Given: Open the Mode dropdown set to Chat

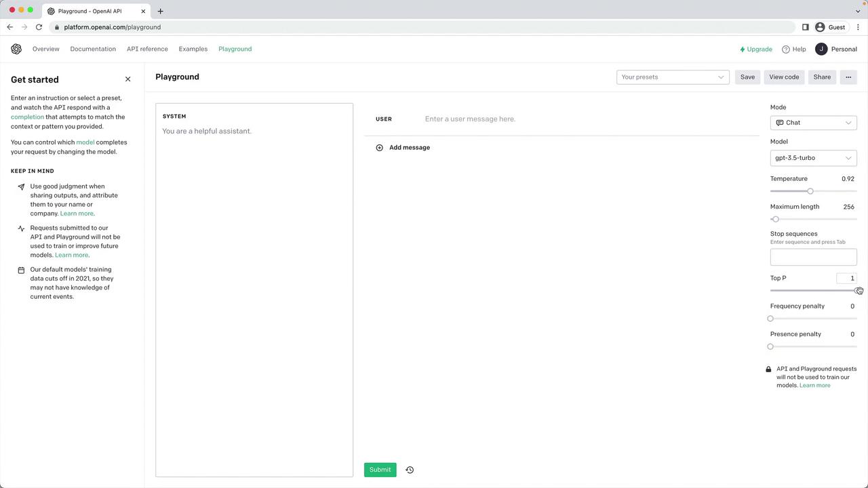Looking at the screenshot, I should [813, 123].
